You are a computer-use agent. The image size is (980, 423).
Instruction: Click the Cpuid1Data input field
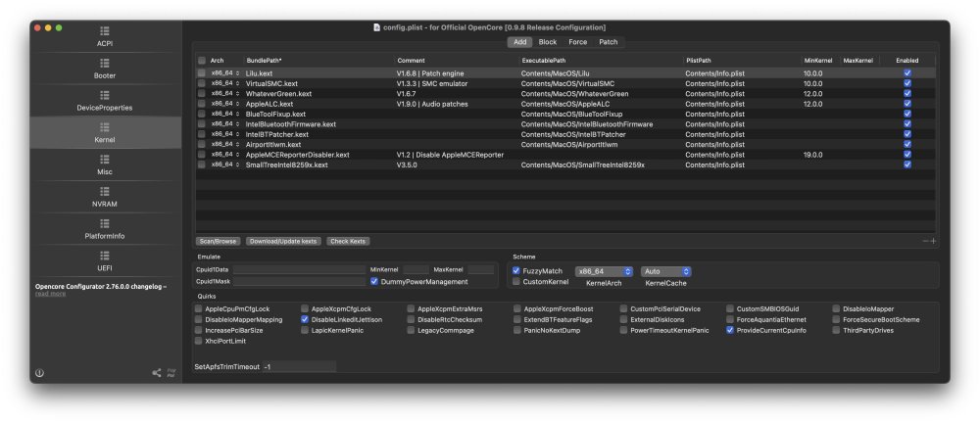pyautogui.click(x=299, y=269)
